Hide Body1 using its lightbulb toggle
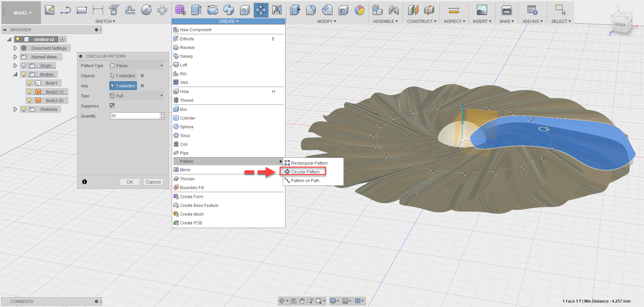This screenshot has width=644, height=307. pyautogui.click(x=30, y=83)
